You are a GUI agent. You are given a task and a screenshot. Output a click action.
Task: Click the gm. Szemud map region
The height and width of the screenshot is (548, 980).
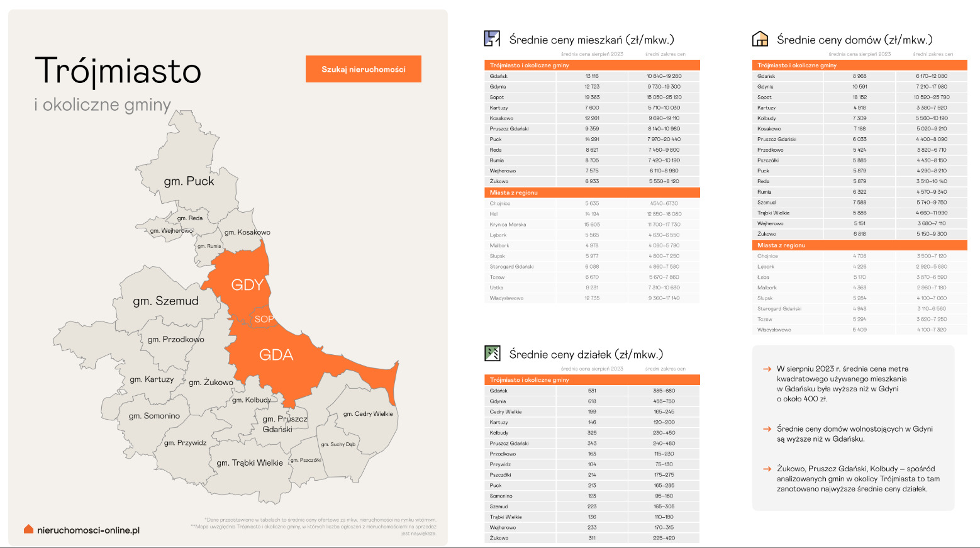165,301
